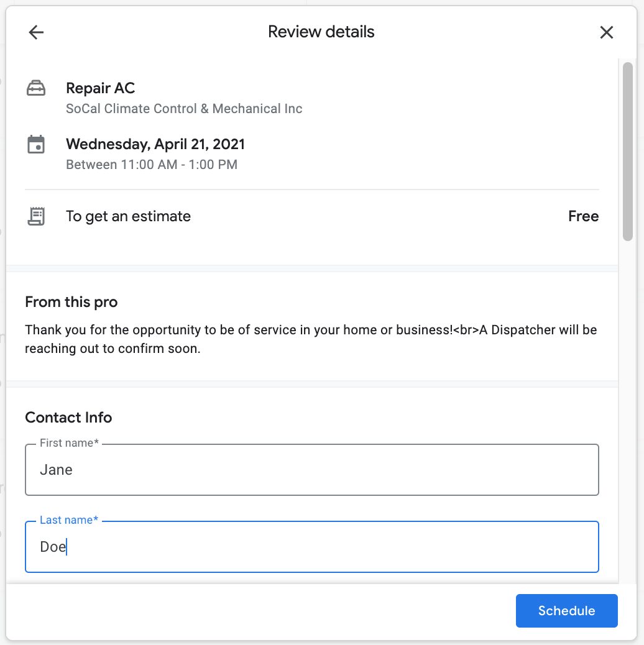Click the Contact Info section heading
This screenshot has height=645, width=644.
click(68, 418)
